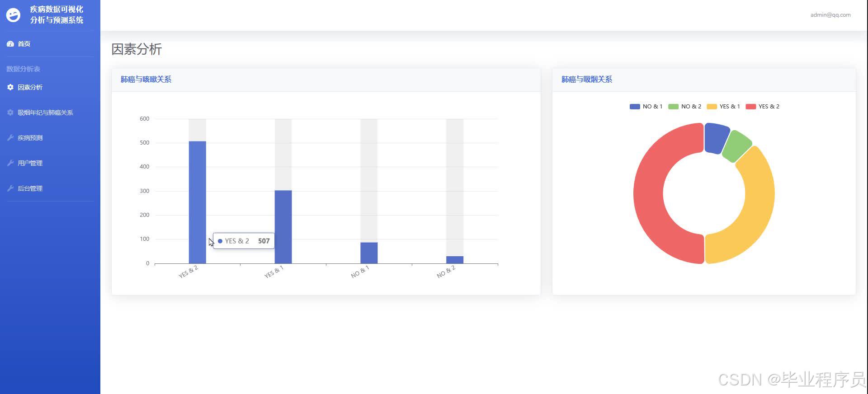Toggle the YES & 2 legend series
868x394 pixels.
(x=763, y=107)
